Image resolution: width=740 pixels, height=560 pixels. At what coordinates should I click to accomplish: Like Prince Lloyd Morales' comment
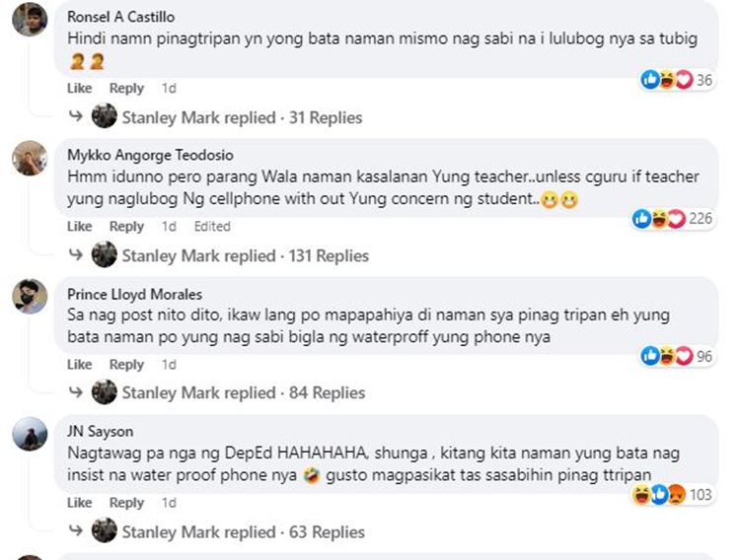pos(79,365)
